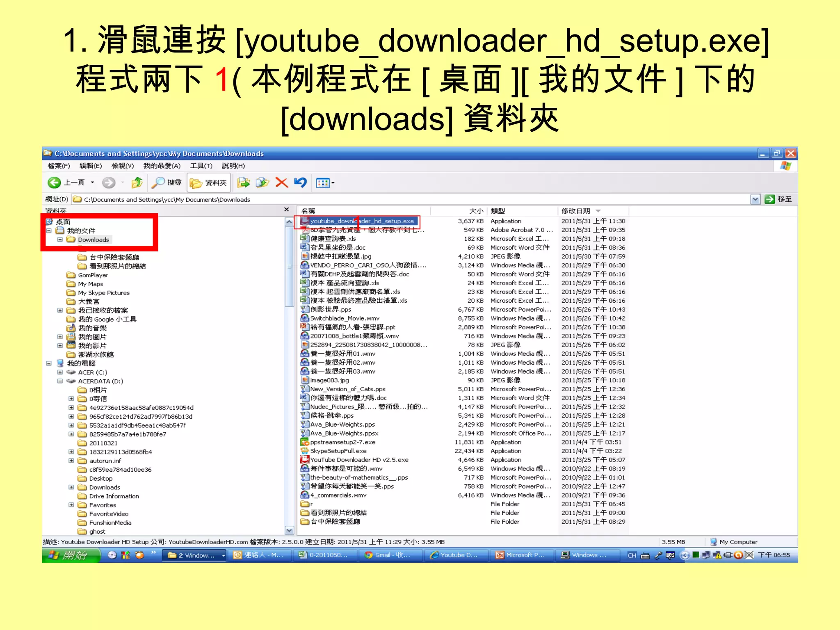Go up one folder level icon
The width and height of the screenshot is (840, 630).
tap(137, 183)
